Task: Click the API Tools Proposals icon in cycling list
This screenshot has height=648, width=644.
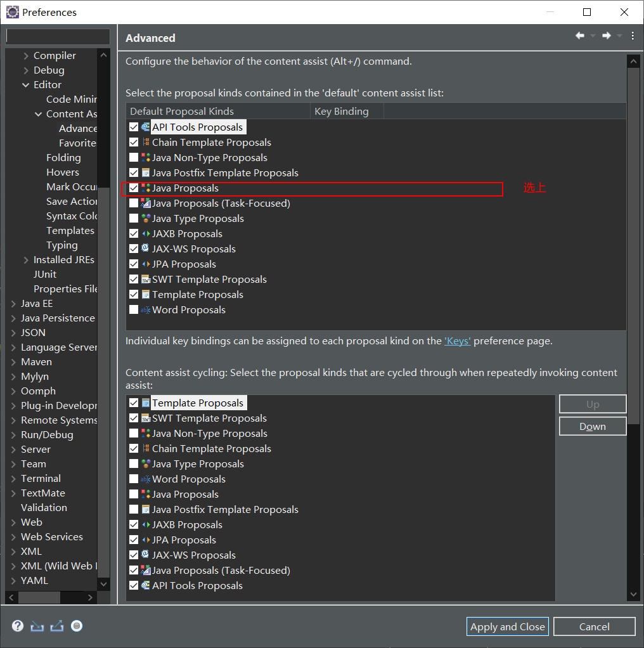Action: tap(145, 585)
